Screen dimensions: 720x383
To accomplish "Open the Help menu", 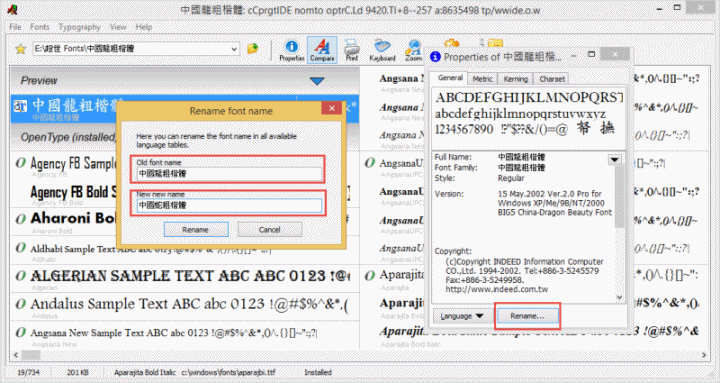I will (144, 27).
